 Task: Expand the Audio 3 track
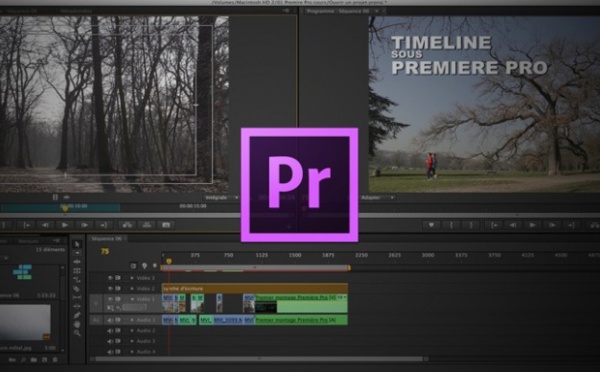pyautogui.click(x=132, y=341)
